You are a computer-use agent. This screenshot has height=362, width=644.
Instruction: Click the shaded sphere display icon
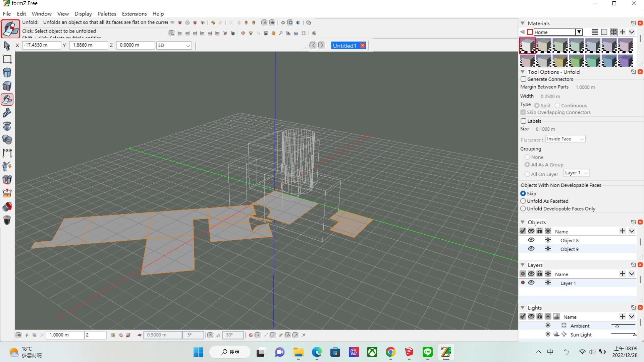coord(298,23)
